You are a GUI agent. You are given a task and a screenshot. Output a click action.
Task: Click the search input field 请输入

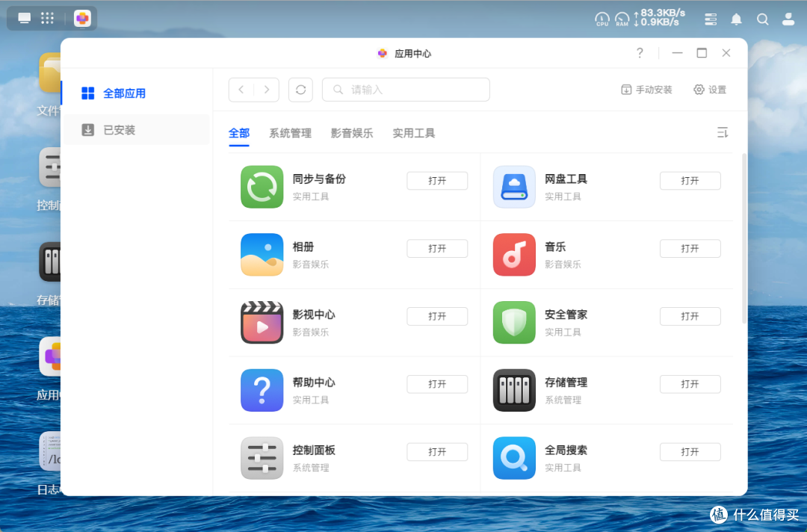pos(406,90)
